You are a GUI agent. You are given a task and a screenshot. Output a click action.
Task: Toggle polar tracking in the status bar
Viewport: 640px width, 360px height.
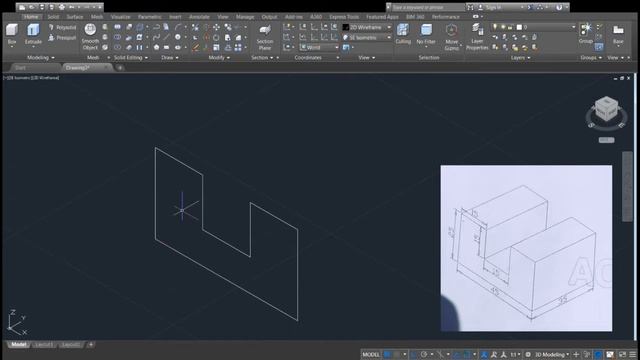pos(424,354)
